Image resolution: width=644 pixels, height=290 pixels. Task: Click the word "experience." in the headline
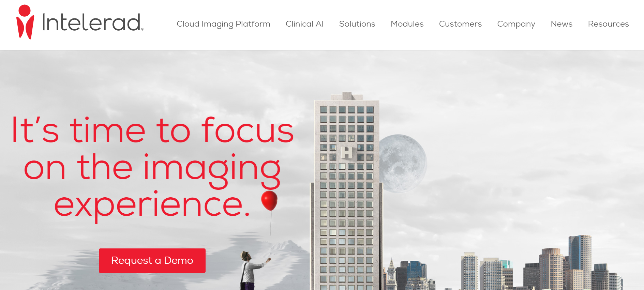tap(152, 204)
